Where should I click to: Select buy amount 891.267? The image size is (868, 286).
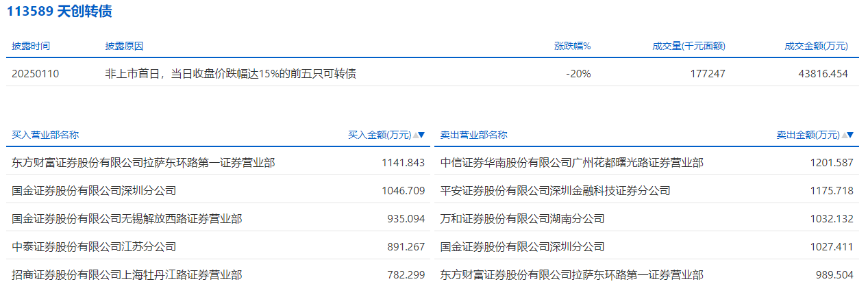pyautogui.click(x=406, y=247)
